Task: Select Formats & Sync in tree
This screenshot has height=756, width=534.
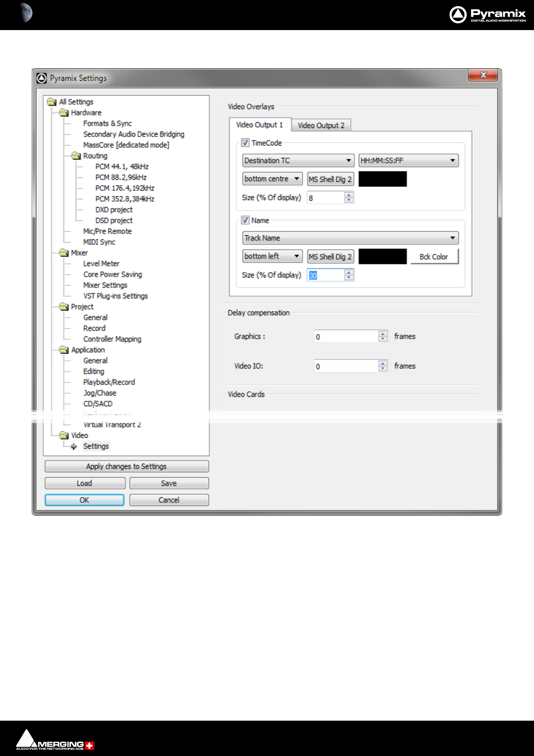Action: [x=108, y=123]
